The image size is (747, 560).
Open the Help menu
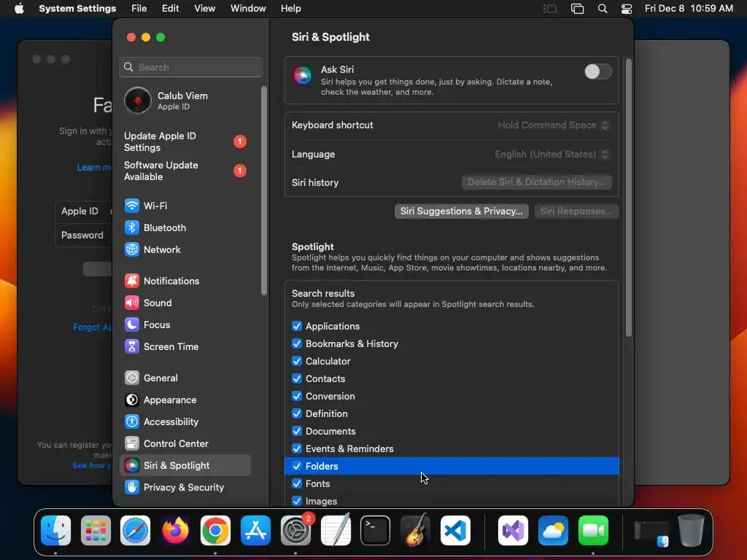(x=290, y=9)
